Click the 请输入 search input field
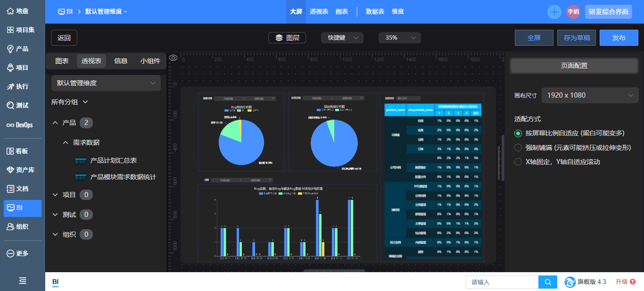This screenshot has width=644, height=291. pos(502,282)
